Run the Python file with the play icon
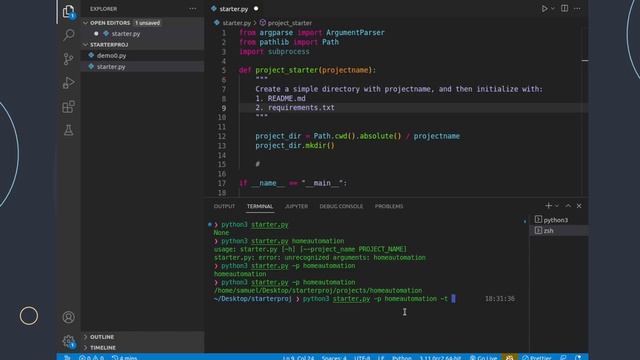The height and width of the screenshot is (360, 640). pos(544,9)
